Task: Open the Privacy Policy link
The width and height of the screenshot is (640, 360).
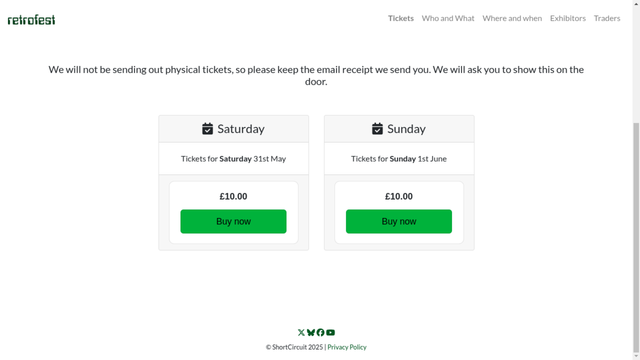Action: (x=347, y=347)
